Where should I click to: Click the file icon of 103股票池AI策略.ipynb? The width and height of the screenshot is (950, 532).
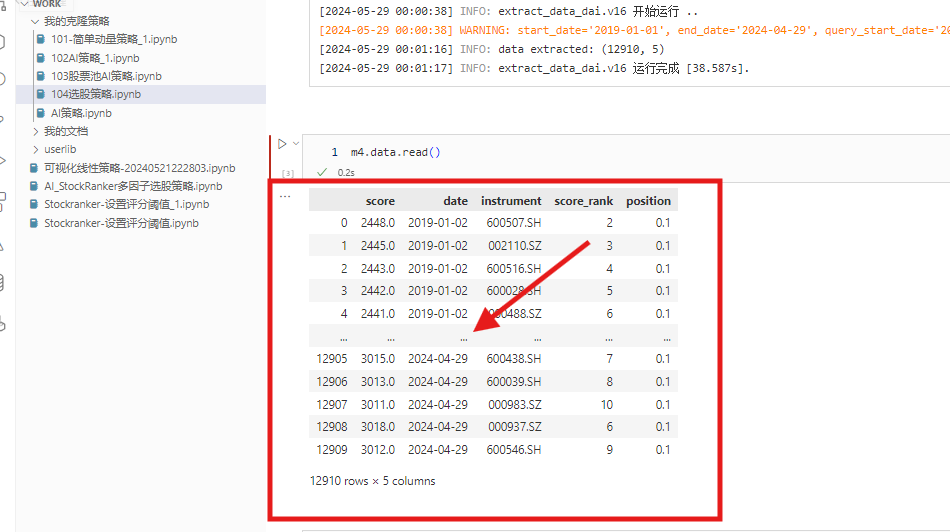(40, 76)
